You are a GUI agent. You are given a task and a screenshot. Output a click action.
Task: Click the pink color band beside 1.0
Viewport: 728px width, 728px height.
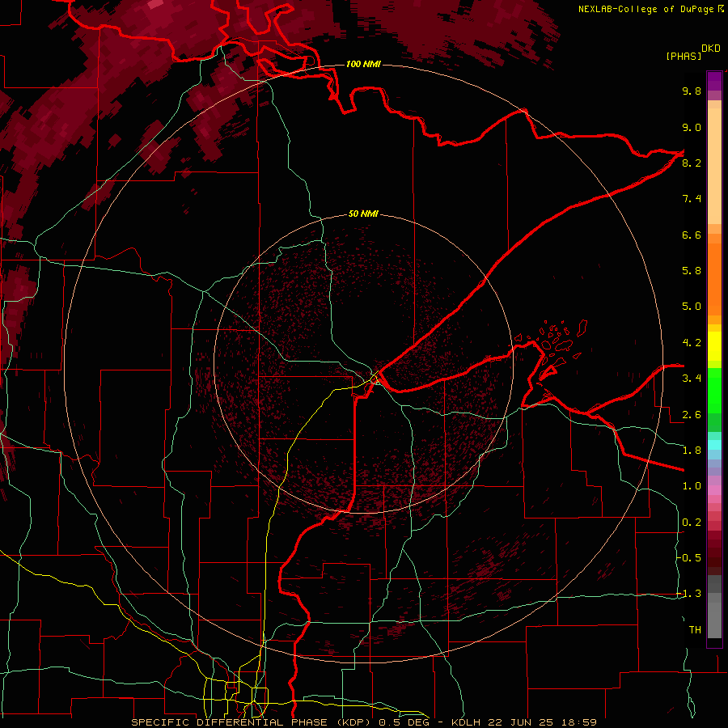[x=714, y=490]
